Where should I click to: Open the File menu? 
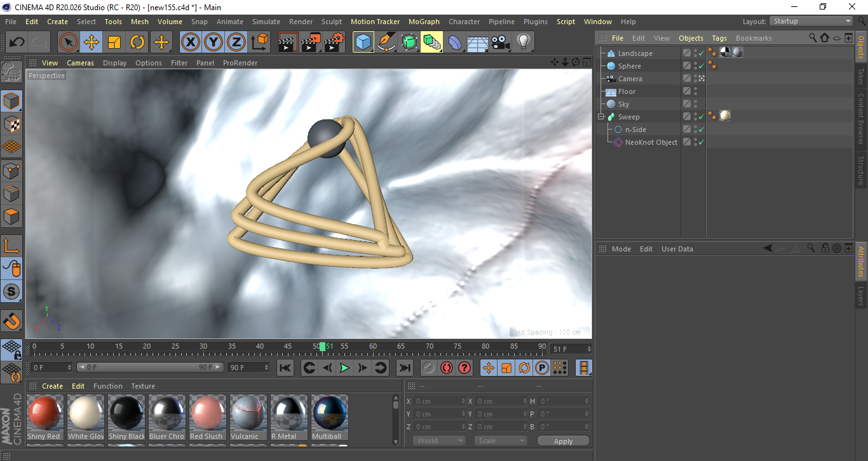11,22
